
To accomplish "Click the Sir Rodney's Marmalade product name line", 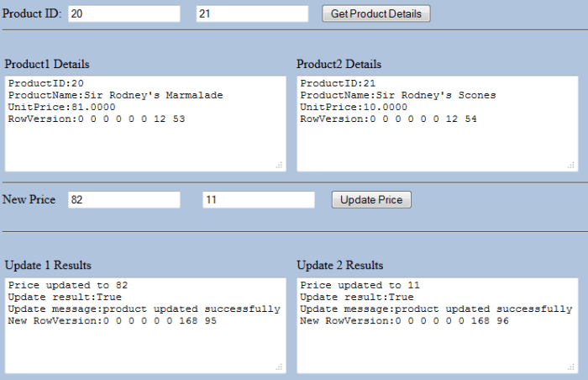I will (115, 96).
